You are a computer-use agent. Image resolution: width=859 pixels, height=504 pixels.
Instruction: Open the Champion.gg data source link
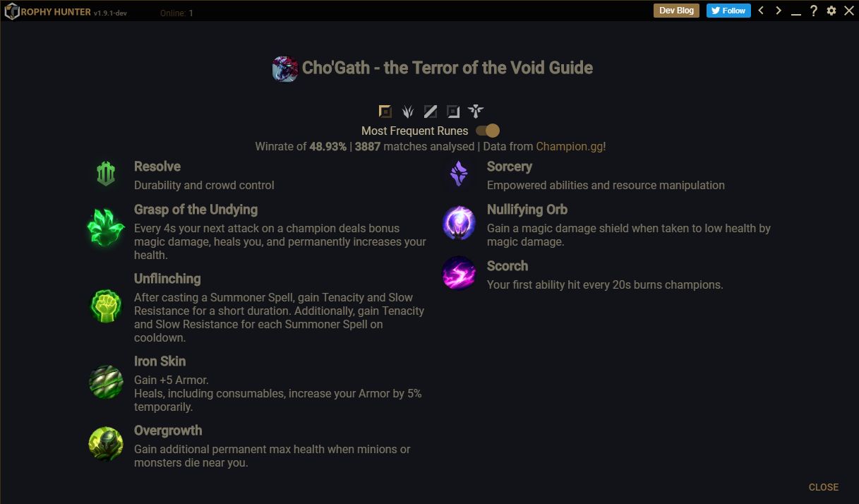[570, 147]
